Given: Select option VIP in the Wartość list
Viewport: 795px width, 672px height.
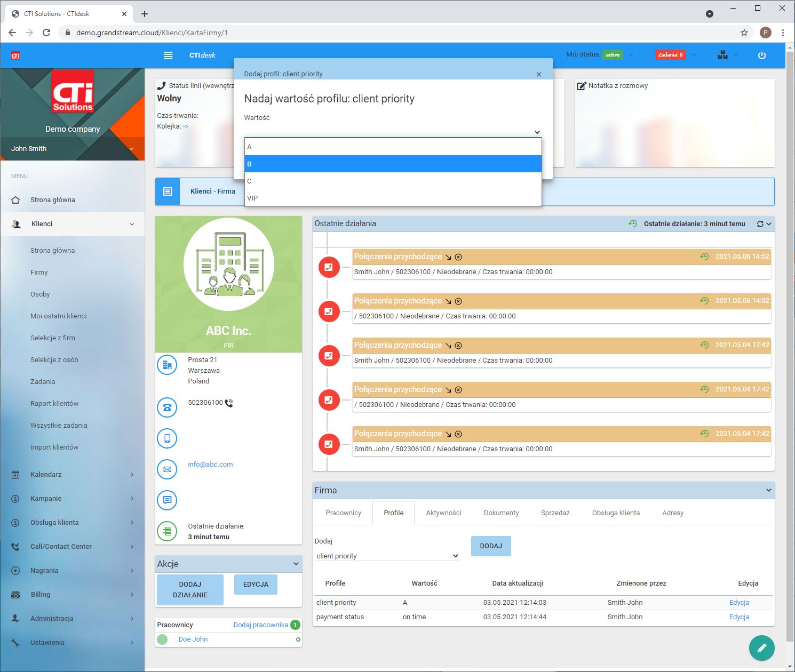Looking at the screenshot, I should 393,198.
